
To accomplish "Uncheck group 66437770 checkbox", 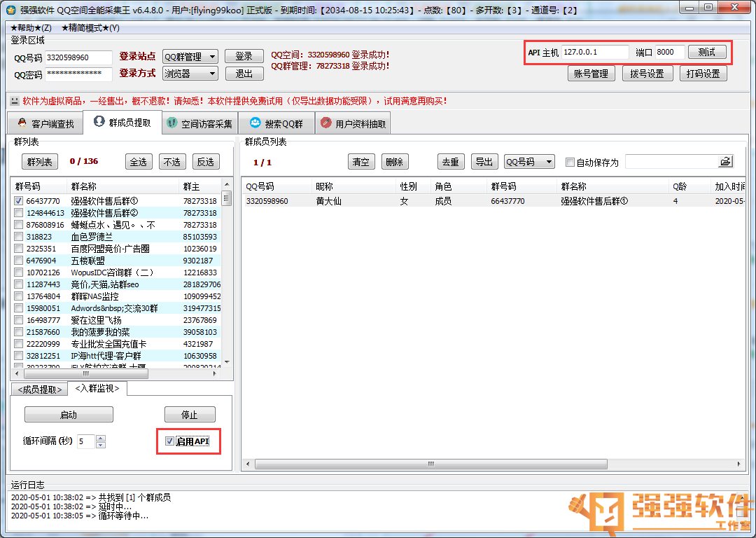I will tap(18, 201).
